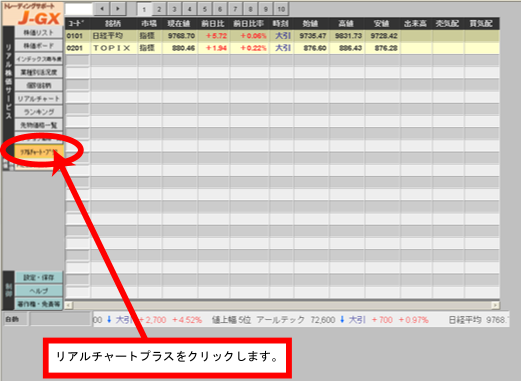Go to previous page with left arrow
This screenshot has height=381, width=521.
pos(102,9)
